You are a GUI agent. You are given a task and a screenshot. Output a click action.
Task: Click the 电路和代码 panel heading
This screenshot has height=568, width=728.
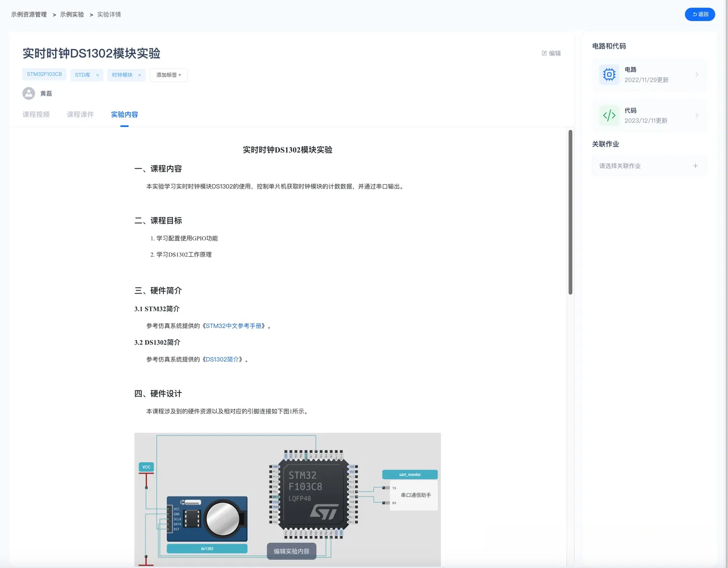[609, 46]
